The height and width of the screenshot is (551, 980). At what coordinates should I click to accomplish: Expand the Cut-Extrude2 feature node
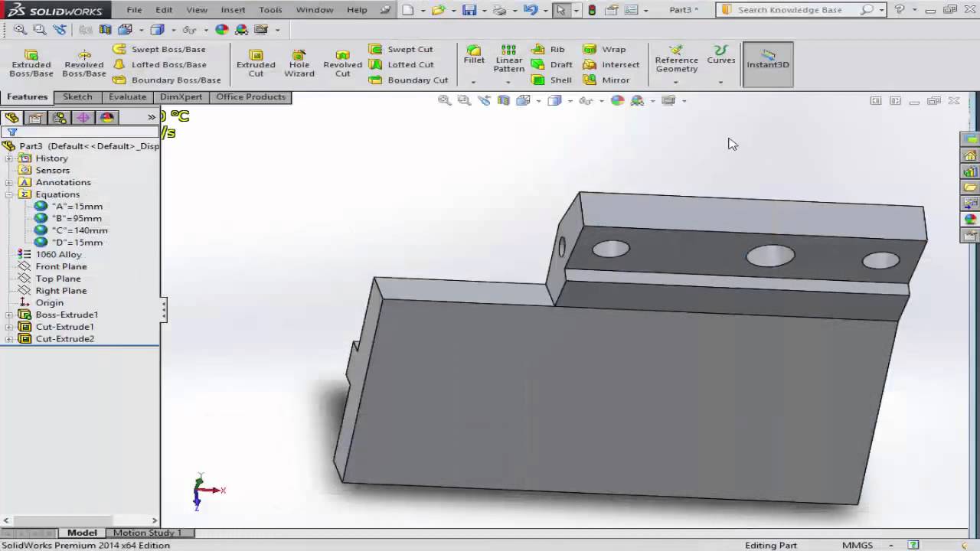click(9, 339)
